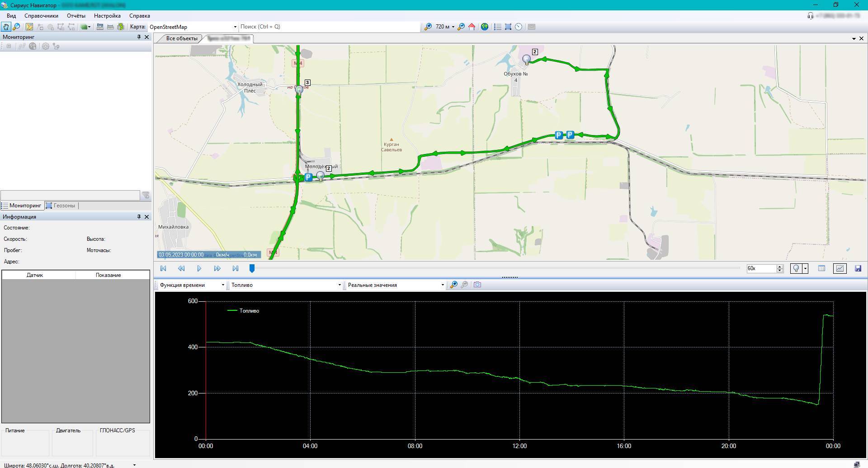Toggle the chart view button
The height and width of the screenshot is (468, 868).
[x=840, y=268]
